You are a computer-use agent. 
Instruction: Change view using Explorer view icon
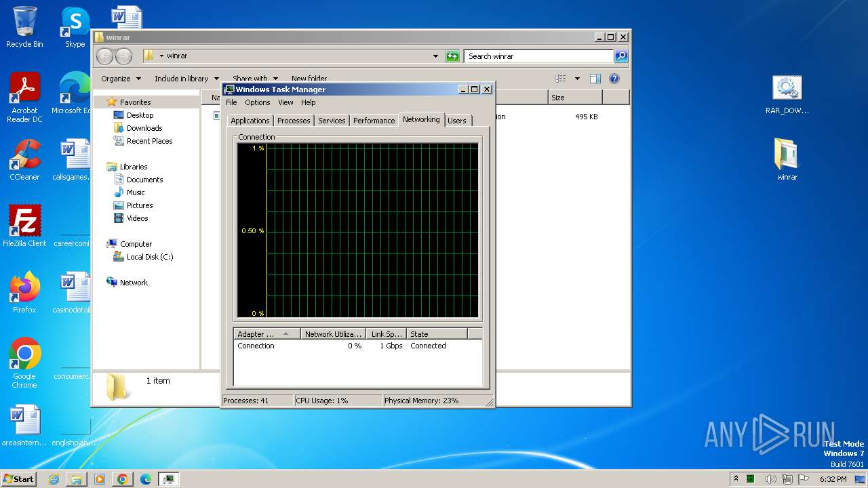[561, 79]
